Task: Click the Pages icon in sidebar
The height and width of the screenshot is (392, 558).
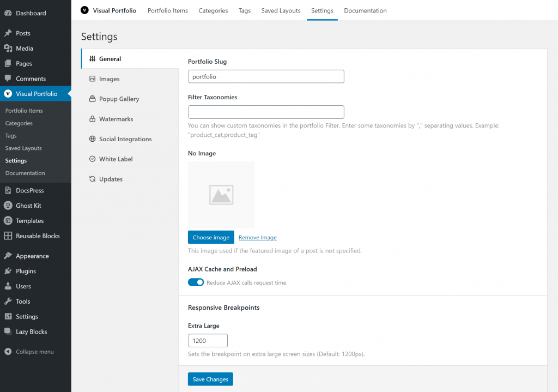Action: coord(8,63)
